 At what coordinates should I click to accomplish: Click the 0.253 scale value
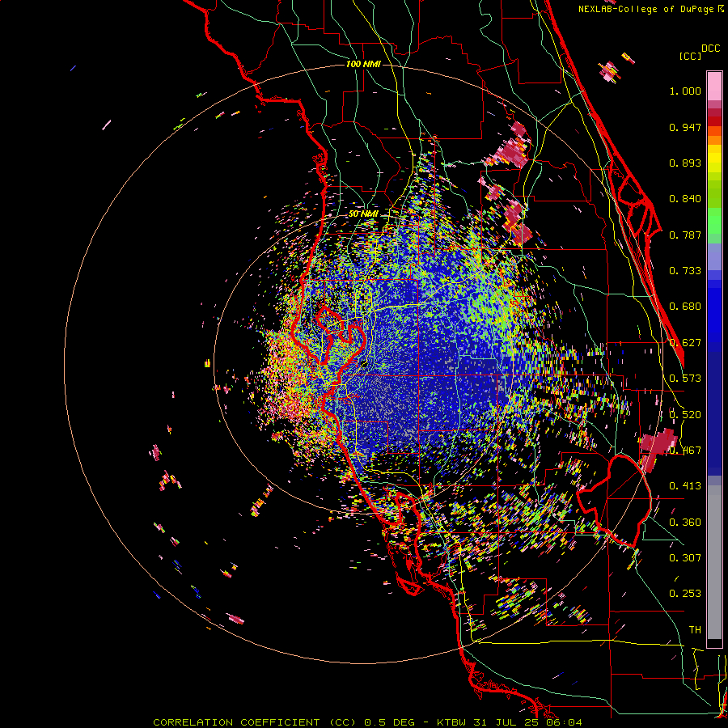[685, 594]
